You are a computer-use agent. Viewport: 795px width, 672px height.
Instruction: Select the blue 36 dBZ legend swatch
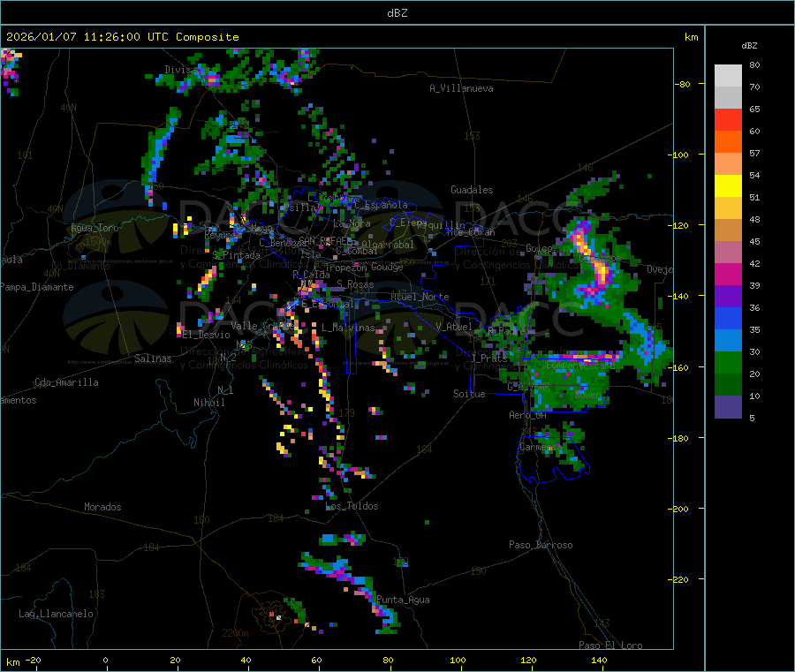tap(728, 318)
